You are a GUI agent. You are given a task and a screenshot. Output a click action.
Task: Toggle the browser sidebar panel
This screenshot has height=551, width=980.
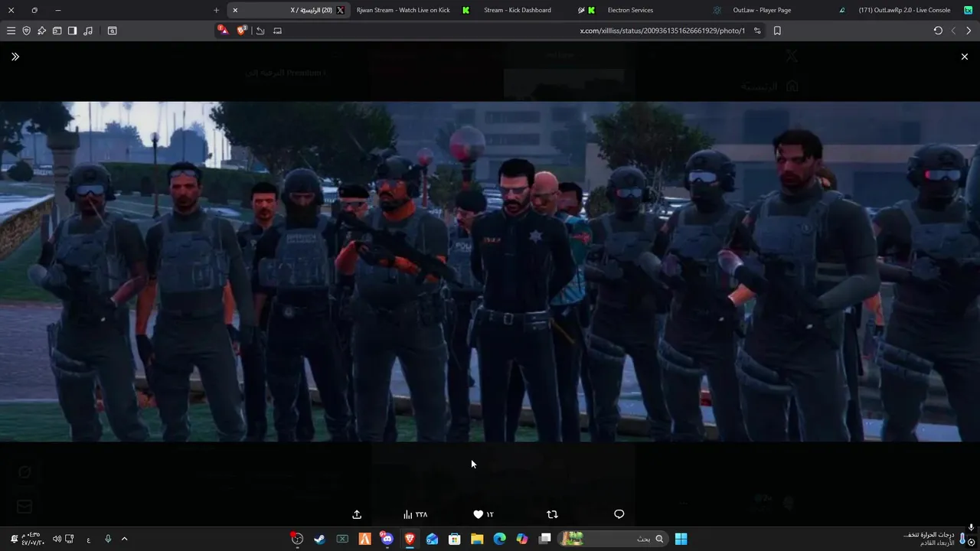point(72,31)
